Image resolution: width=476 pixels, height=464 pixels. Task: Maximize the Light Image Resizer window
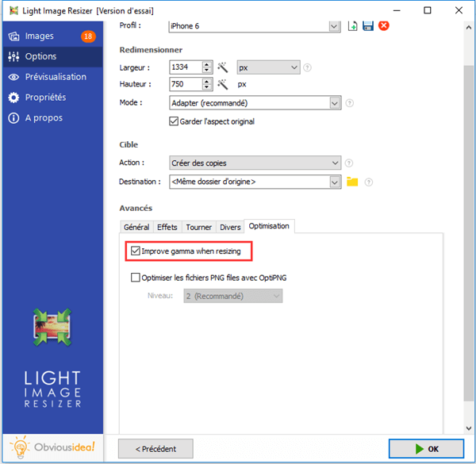click(427, 10)
